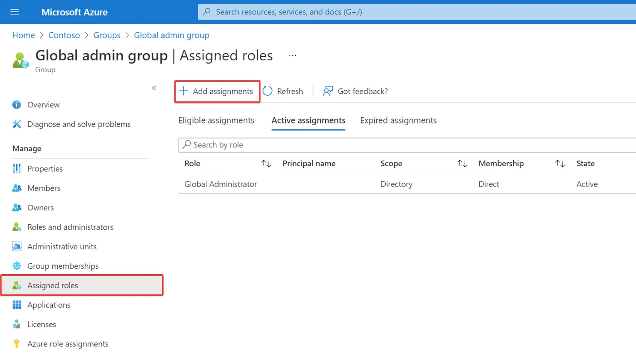The width and height of the screenshot is (636, 364).
Task: Click the Roles and administrators icon
Action: click(x=17, y=227)
